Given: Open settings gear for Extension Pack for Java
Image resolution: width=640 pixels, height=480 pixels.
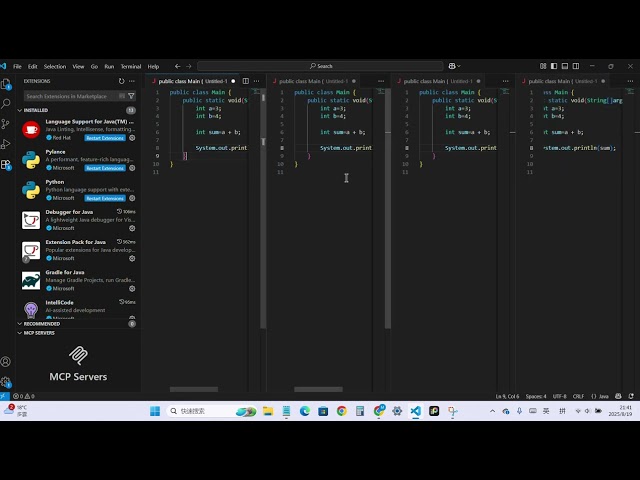Looking at the screenshot, I should [x=132, y=258].
